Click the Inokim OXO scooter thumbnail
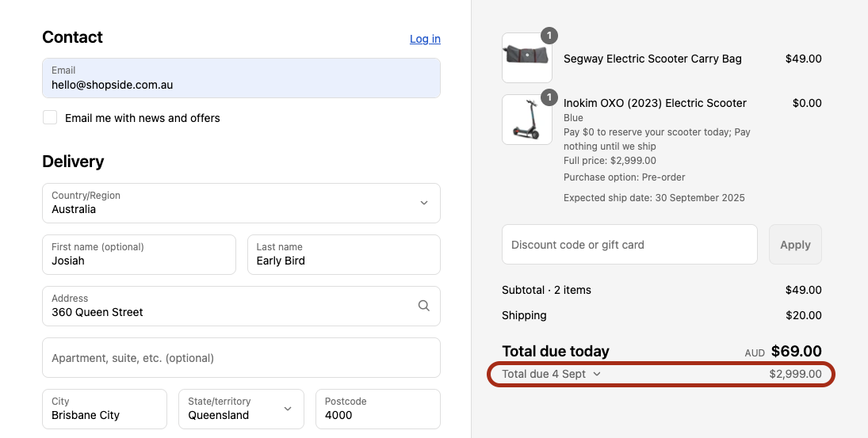The image size is (868, 438). [527, 120]
